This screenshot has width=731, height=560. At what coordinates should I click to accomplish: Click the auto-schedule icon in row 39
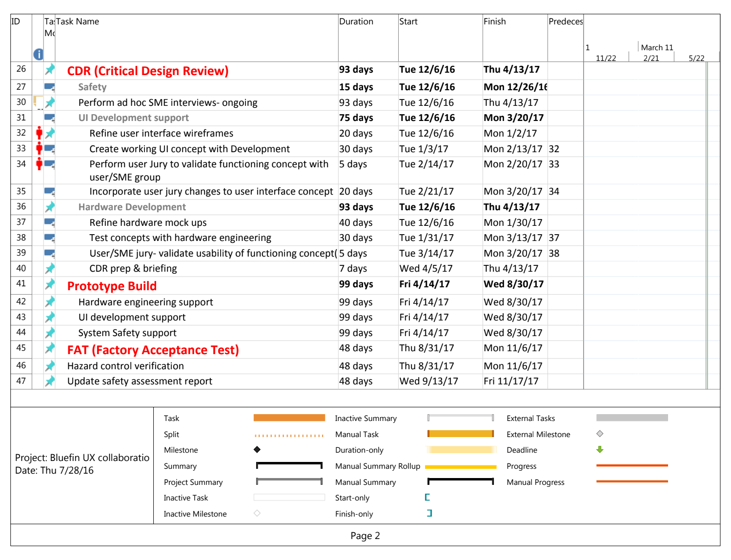coord(50,254)
